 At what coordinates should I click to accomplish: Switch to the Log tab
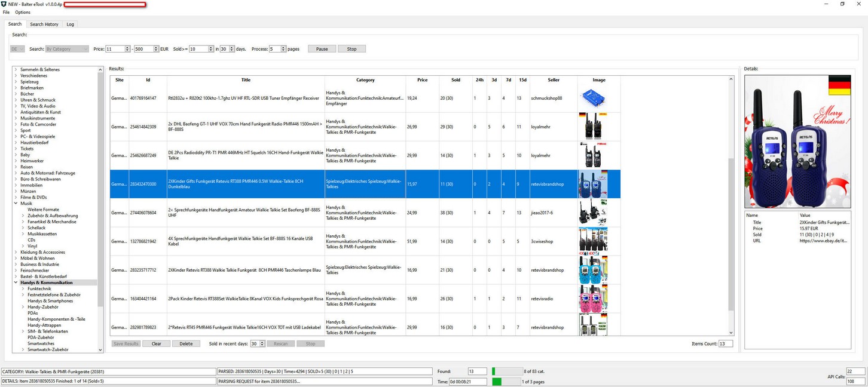point(71,24)
